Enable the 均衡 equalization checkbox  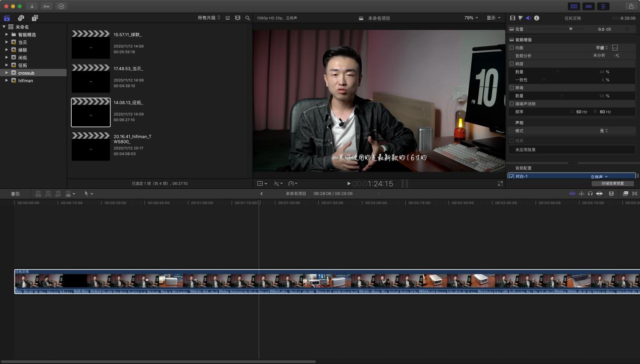[512, 47]
